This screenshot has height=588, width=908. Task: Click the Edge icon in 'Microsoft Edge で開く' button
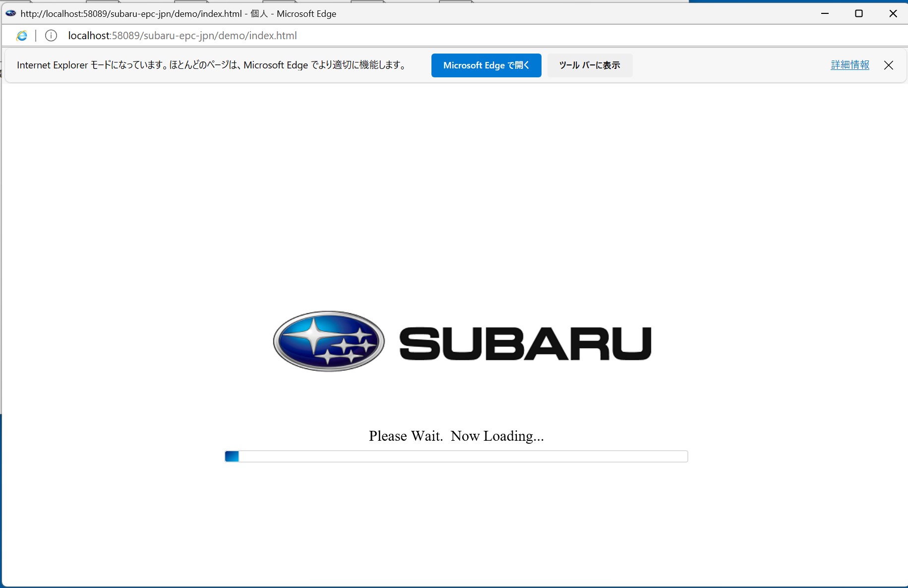coord(486,65)
